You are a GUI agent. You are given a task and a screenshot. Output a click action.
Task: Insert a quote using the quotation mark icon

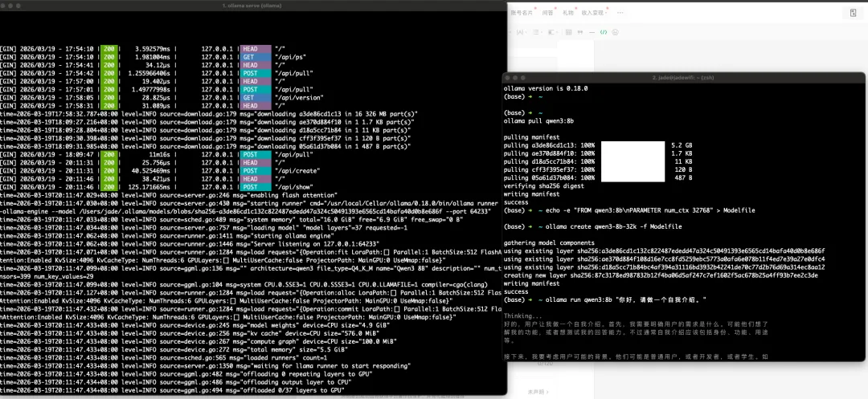pos(580,32)
